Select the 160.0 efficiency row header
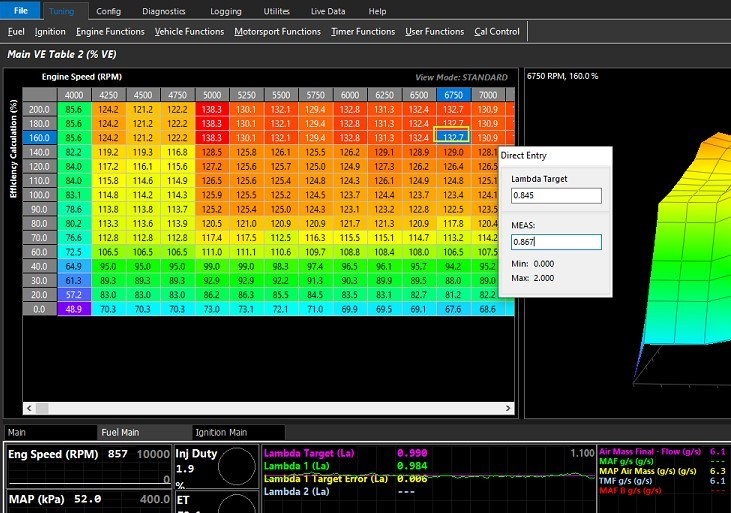This screenshot has width=731, height=513. (x=39, y=137)
